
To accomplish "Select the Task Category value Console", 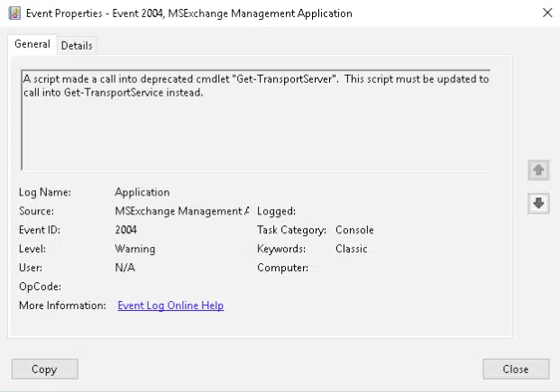I will [x=354, y=230].
